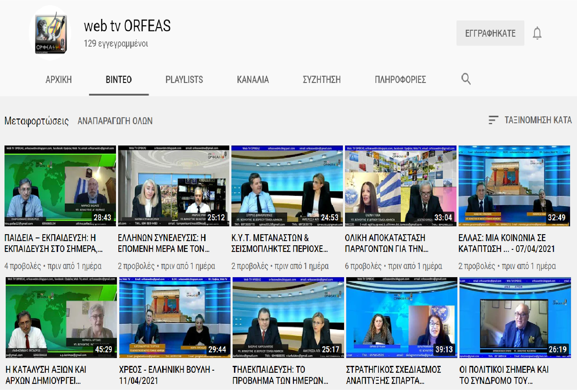The width and height of the screenshot is (577, 392).
Task: Click the 26:19 ΟΙ ΠΟΛΙΤΙΚΟΙ ΣΗΜΕΡΑ thumbnail
Action: [515, 317]
